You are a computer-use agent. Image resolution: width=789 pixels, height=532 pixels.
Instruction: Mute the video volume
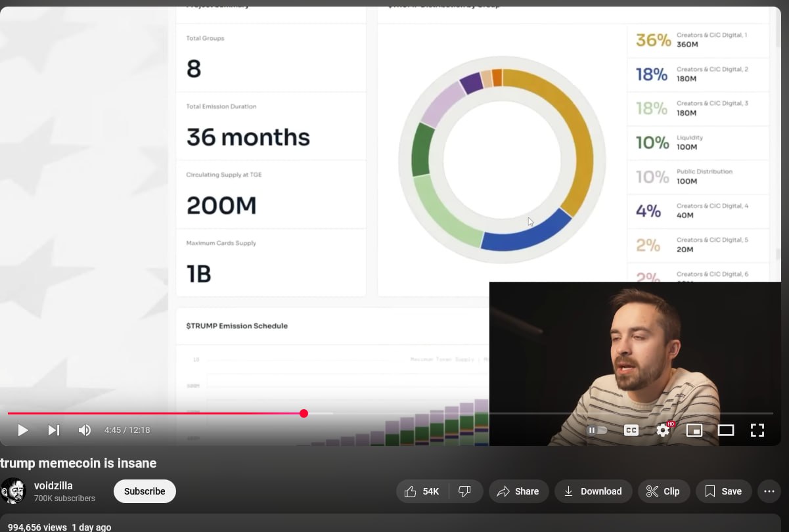click(85, 430)
